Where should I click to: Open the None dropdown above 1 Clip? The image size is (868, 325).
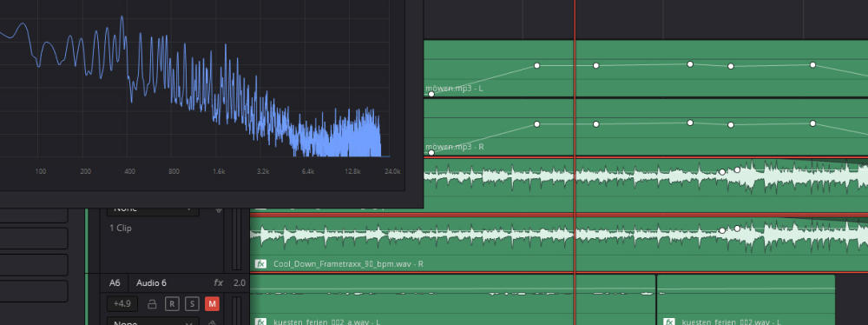(152, 209)
